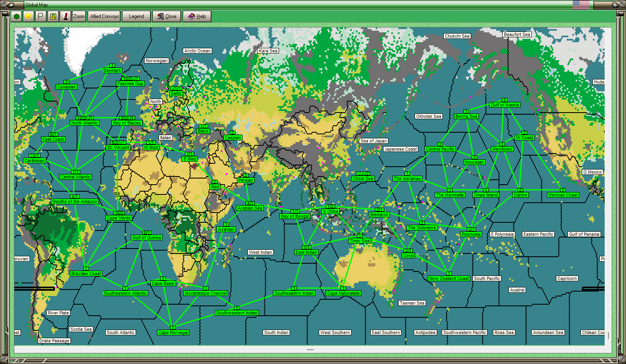Select the Coral sea zone
Image resolution: width=626 pixels, height=364 pixels.
coord(408,255)
